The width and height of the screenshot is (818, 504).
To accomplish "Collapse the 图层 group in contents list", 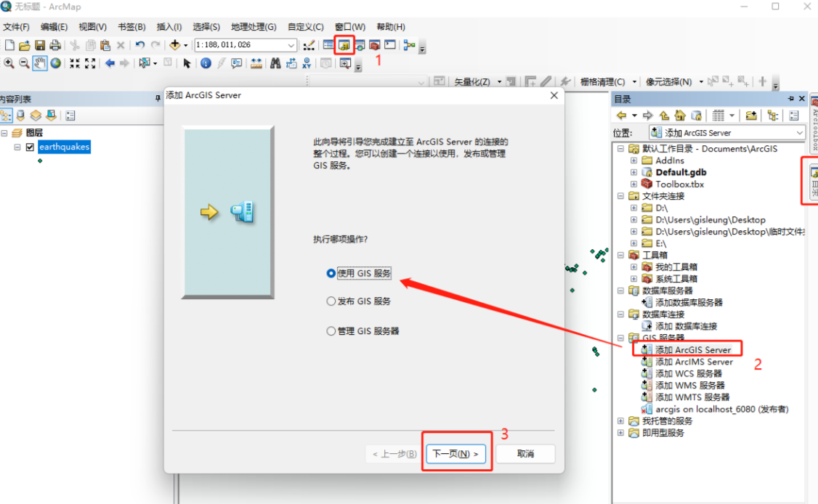I will tap(4, 133).
